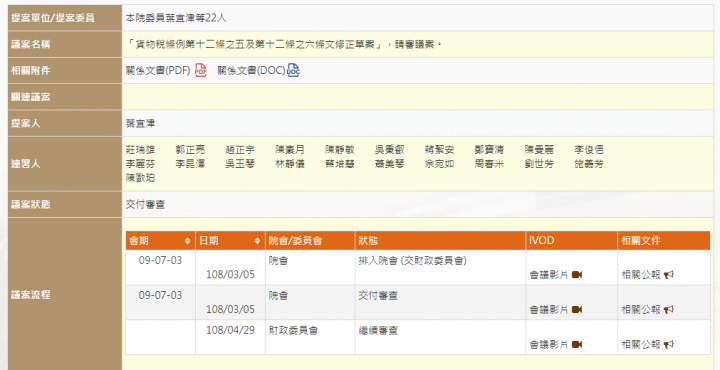Click cosigner 劉世芳
The height and width of the screenshot is (370, 720).
(x=540, y=164)
